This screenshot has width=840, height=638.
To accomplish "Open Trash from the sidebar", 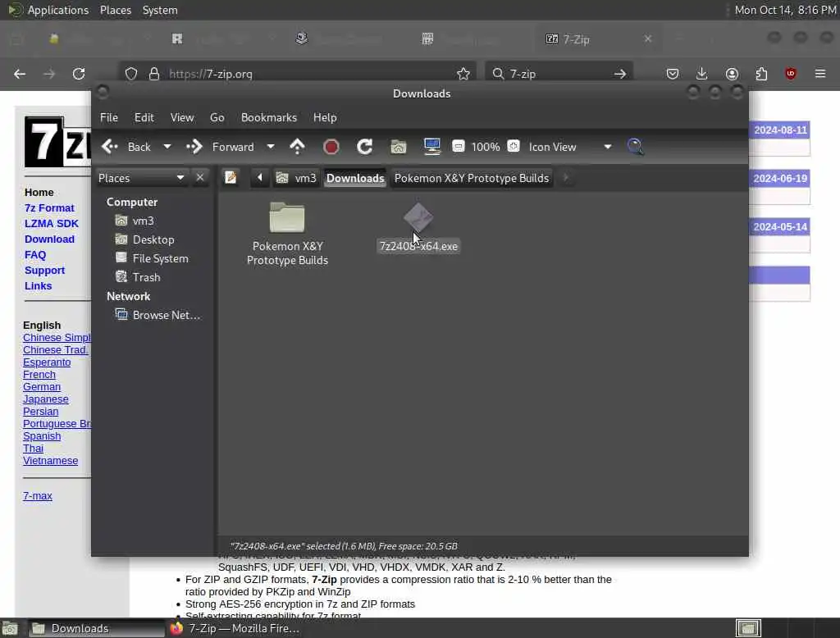I will pyautogui.click(x=146, y=277).
